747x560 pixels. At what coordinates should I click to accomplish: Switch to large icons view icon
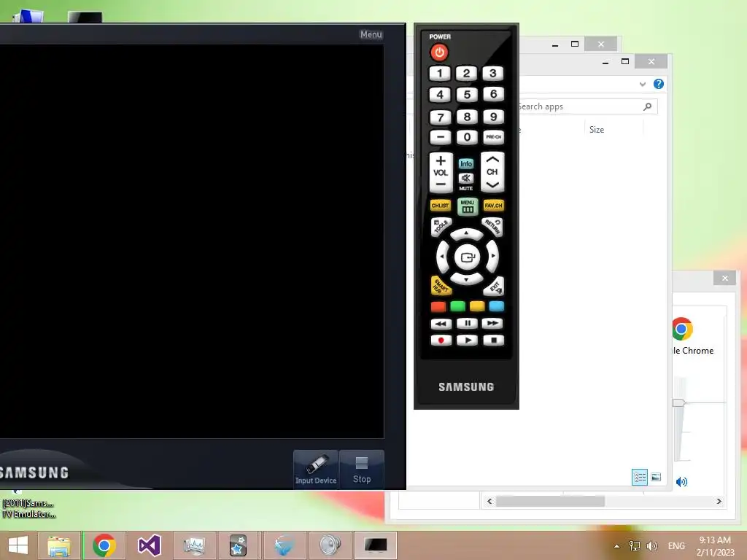(x=656, y=477)
